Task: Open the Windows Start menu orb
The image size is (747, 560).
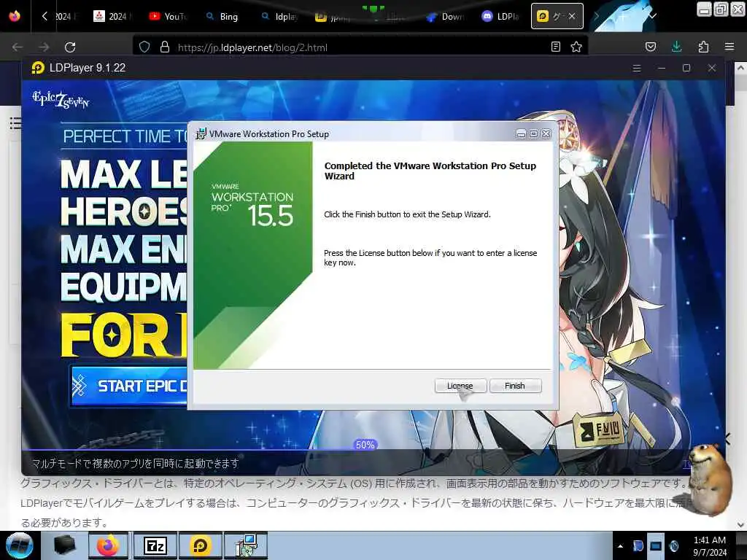Action: (x=20, y=545)
